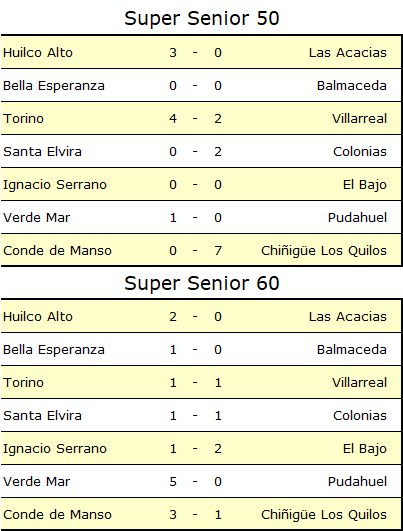Select Las Acacias in Super Senior 50
This screenshot has height=531, width=403.
pos(347,53)
